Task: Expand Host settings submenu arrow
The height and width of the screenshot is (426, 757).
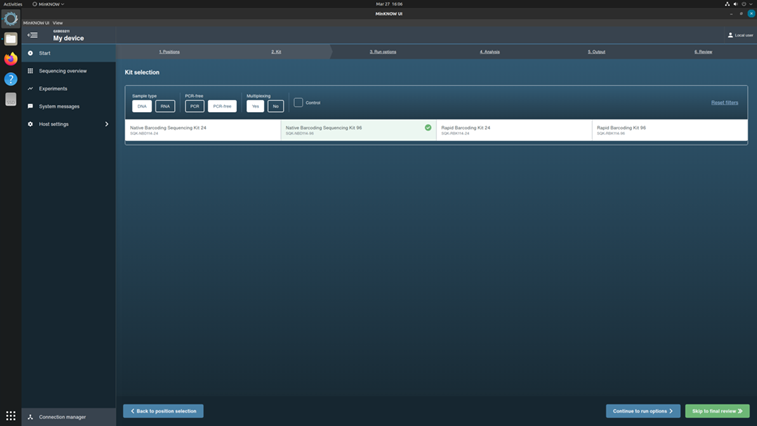Action: click(107, 124)
